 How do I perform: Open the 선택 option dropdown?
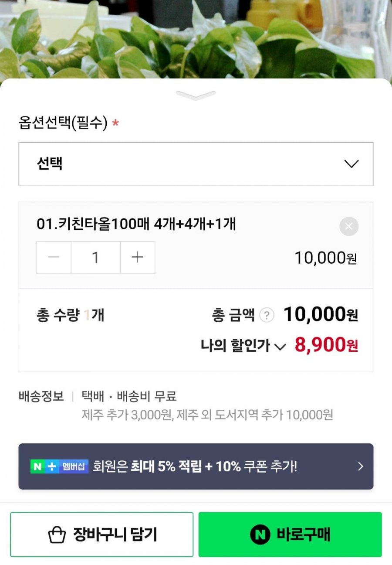pos(196,164)
